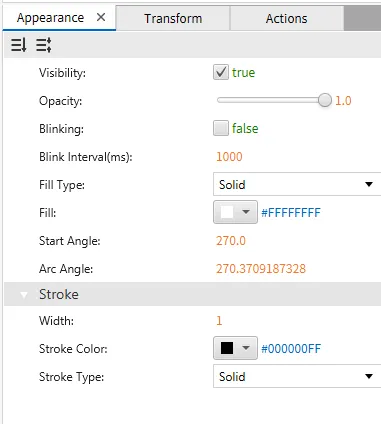Open the Fill color picker

coord(235,212)
